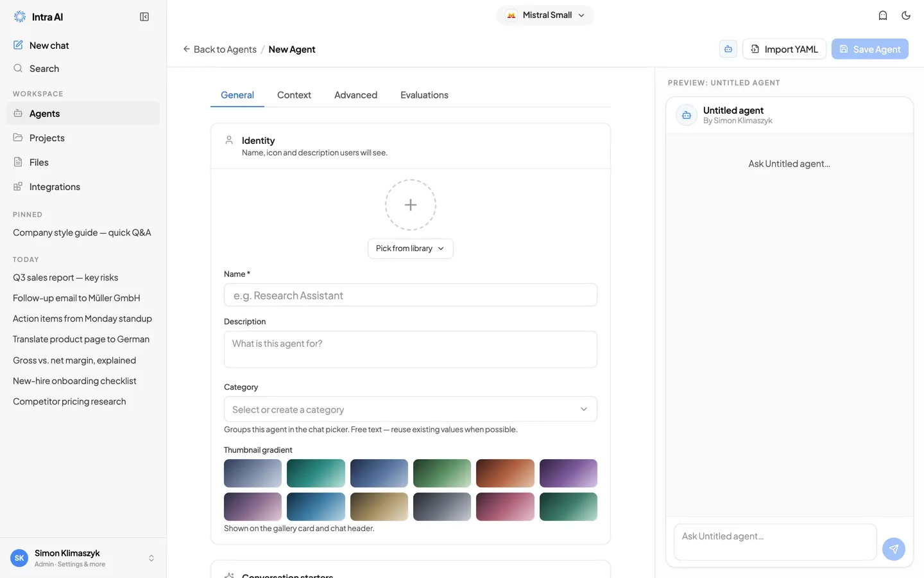
Task: Open the Mistral Small model selector
Action: pos(545,15)
